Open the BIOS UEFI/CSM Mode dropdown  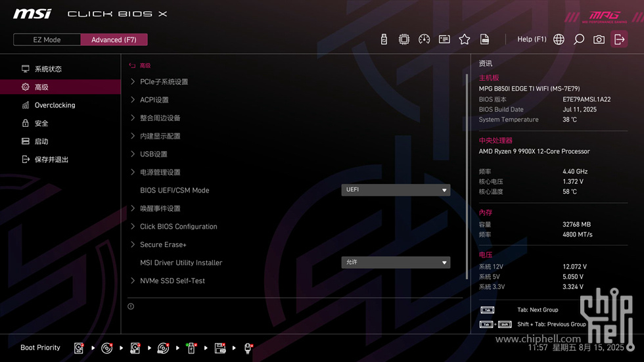[x=396, y=190]
